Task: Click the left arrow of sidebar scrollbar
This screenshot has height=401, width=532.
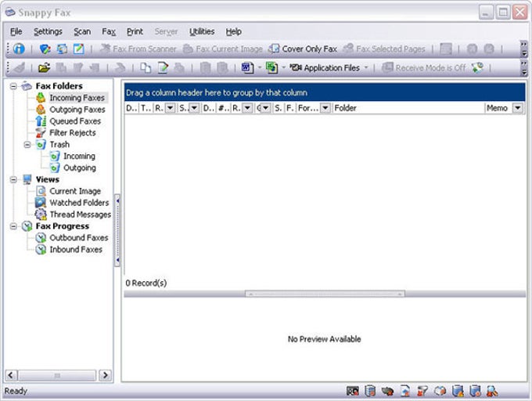Action: (10, 375)
